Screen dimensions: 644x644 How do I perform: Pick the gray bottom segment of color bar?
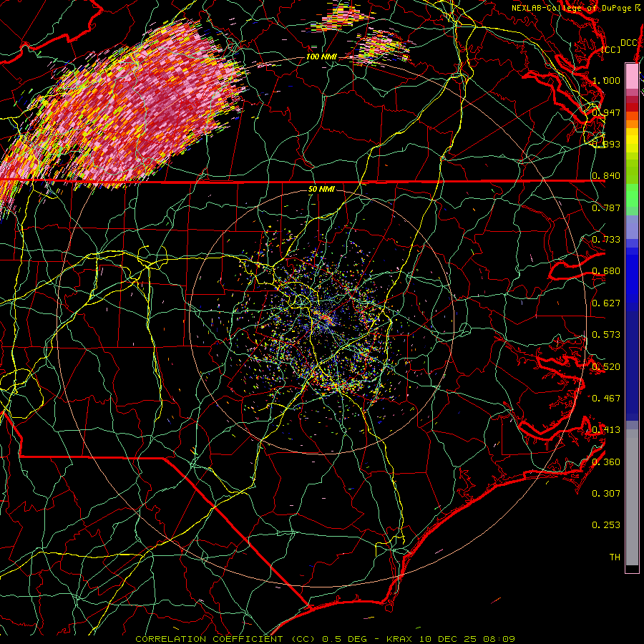click(x=632, y=497)
